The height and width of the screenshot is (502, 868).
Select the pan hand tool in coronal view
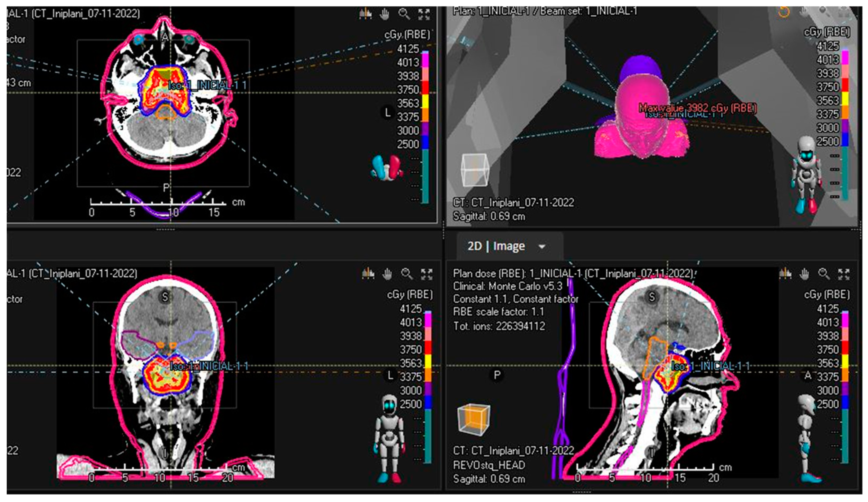coord(387,274)
